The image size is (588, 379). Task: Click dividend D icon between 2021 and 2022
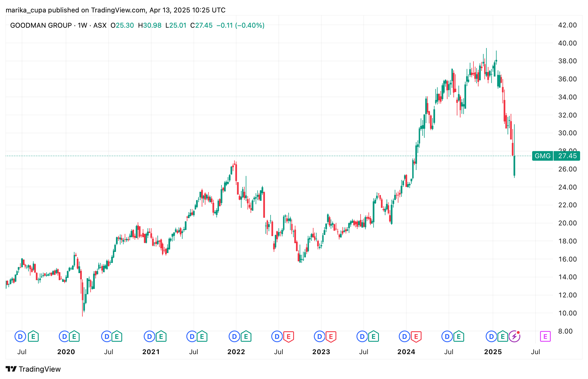[192, 336]
